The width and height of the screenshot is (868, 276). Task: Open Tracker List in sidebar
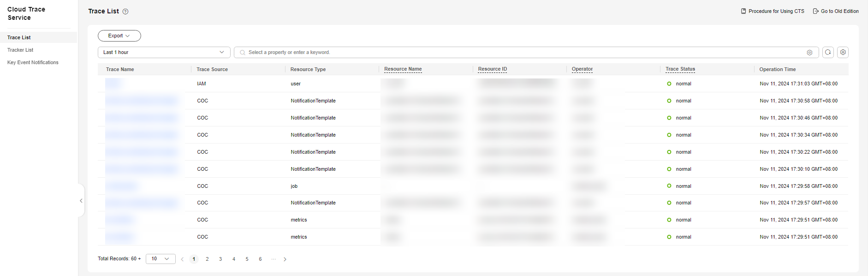click(x=20, y=50)
